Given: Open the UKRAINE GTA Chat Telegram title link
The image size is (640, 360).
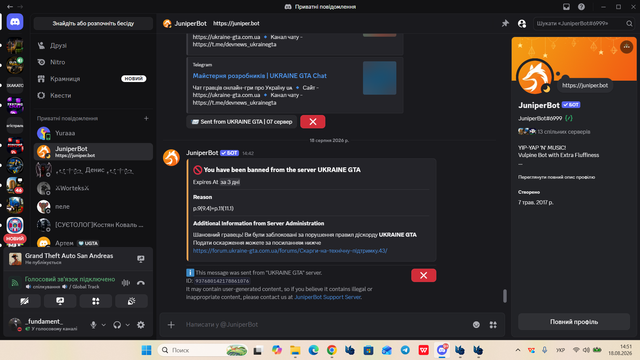Looking at the screenshot, I should click(260, 76).
